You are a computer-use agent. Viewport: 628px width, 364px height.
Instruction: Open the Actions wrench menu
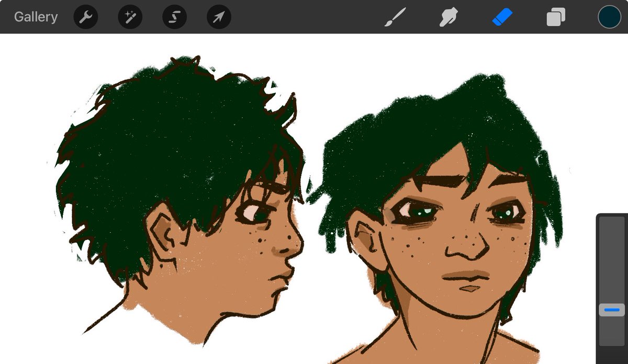(86, 17)
